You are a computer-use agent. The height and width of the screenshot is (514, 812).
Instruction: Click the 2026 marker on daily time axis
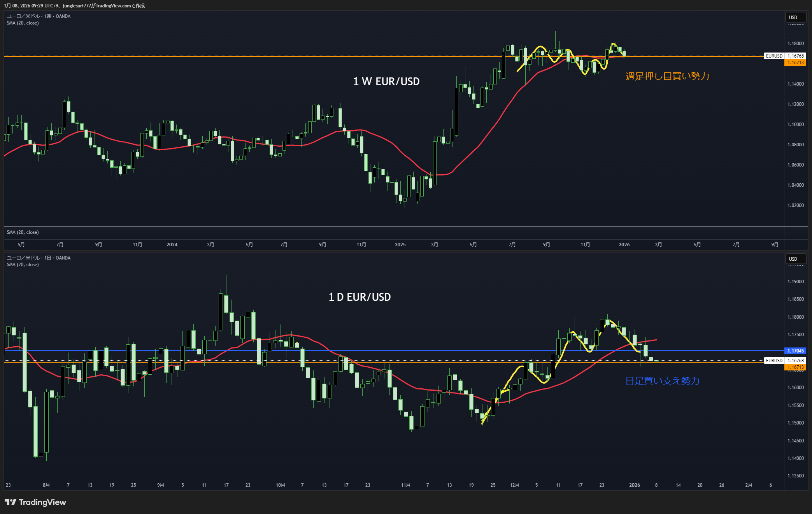[x=634, y=485]
